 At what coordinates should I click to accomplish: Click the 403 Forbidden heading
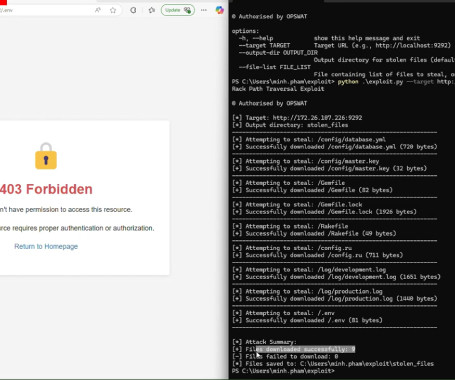[x=46, y=189]
